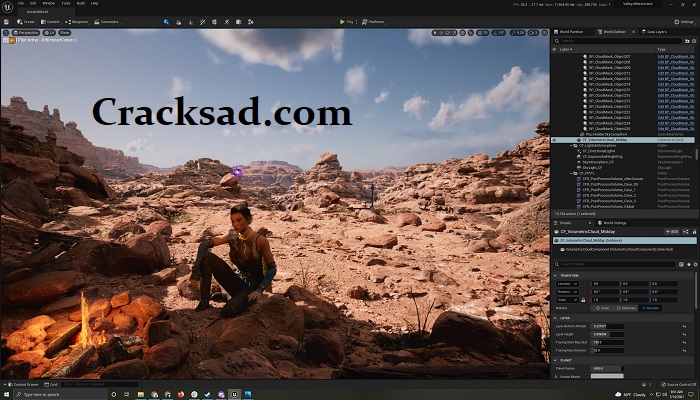Open the Window menu
700x400 pixels.
[49, 3]
